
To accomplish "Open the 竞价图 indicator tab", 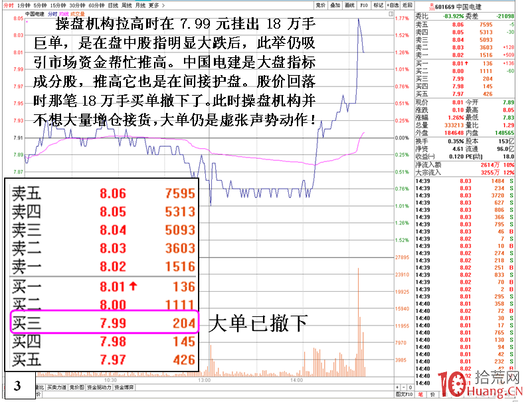I will point(77,387).
